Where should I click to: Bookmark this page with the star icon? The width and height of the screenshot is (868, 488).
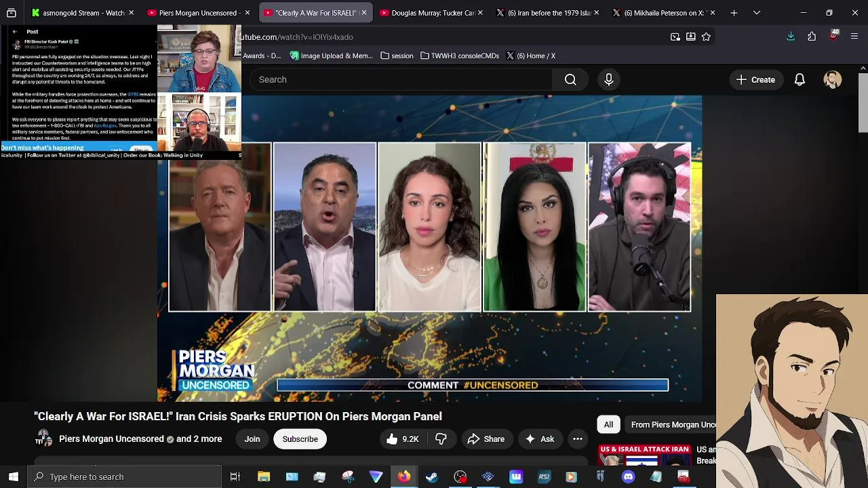pyautogui.click(x=706, y=37)
